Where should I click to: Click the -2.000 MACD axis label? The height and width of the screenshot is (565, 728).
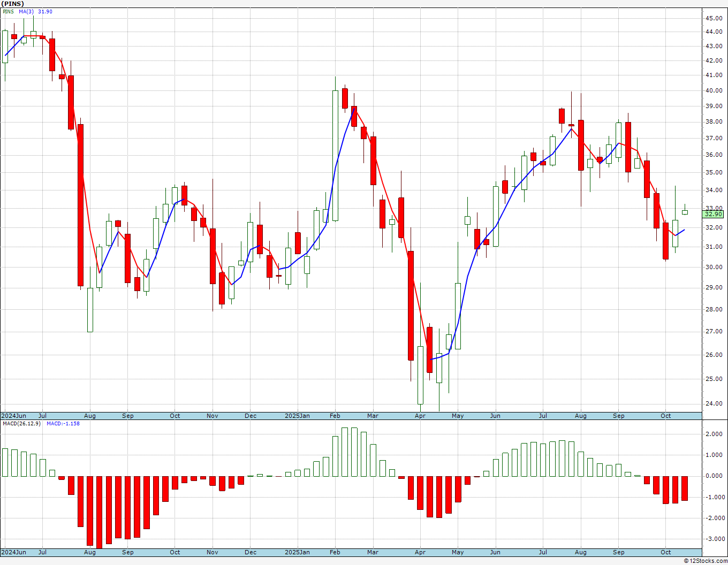(x=714, y=518)
